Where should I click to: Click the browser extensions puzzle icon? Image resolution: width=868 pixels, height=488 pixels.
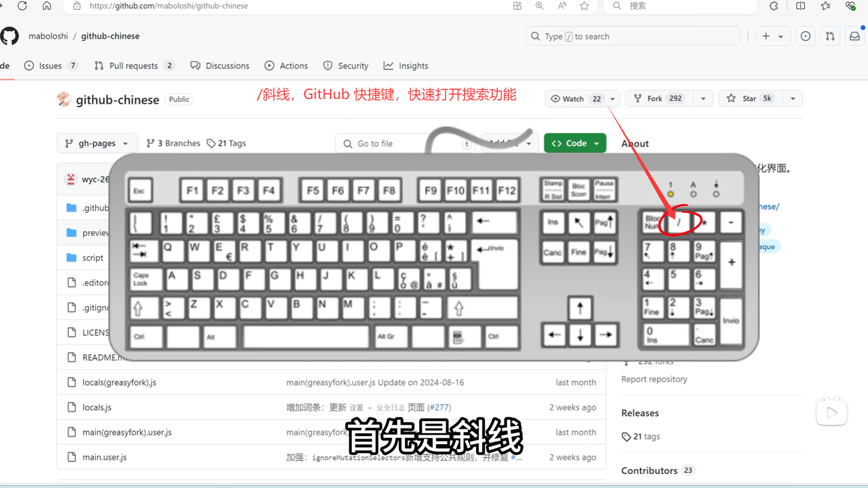coord(774,6)
